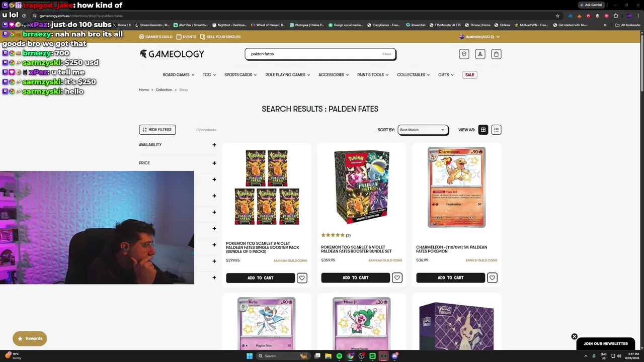Expand the Sports Cards menu
Image resolution: width=644 pixels, height=362 pixels.
click(x=240, y=75)
